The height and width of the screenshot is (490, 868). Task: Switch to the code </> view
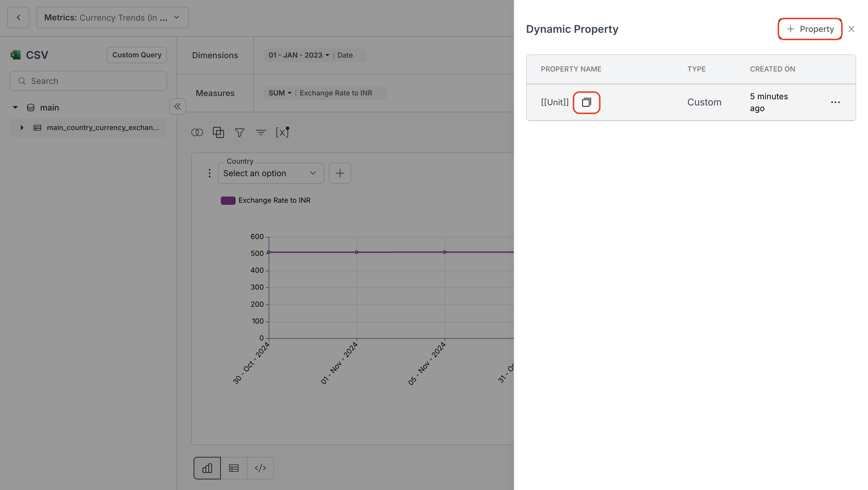[x=260, y=468]
